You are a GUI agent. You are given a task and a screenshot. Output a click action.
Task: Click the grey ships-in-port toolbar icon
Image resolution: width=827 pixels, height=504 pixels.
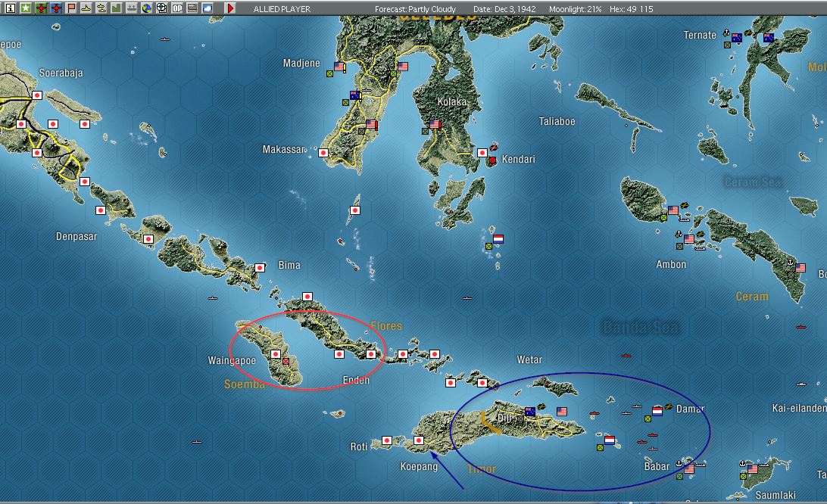[132, 8]
